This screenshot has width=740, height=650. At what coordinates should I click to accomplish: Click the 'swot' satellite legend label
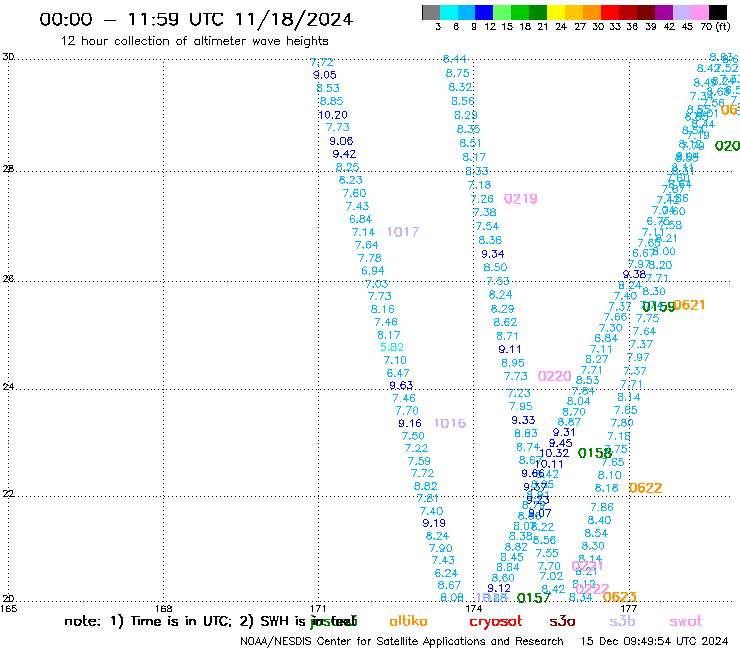686,621
